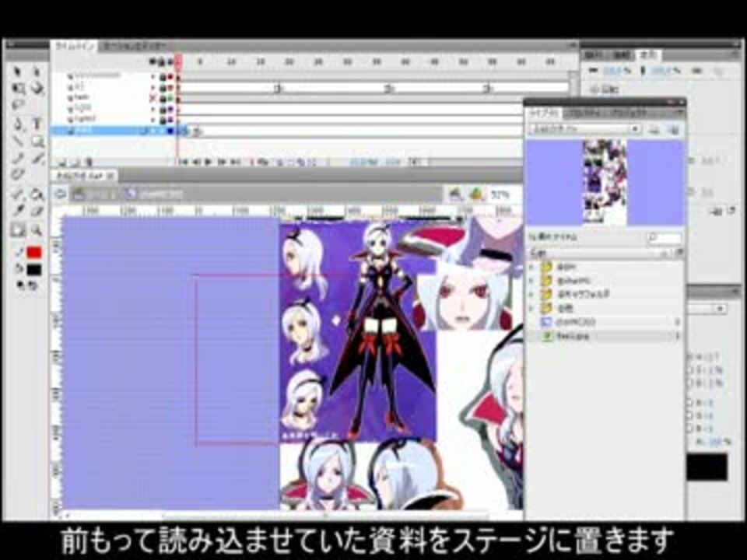
Task: Add a new layer in timeline
Action: click(62, 163)
